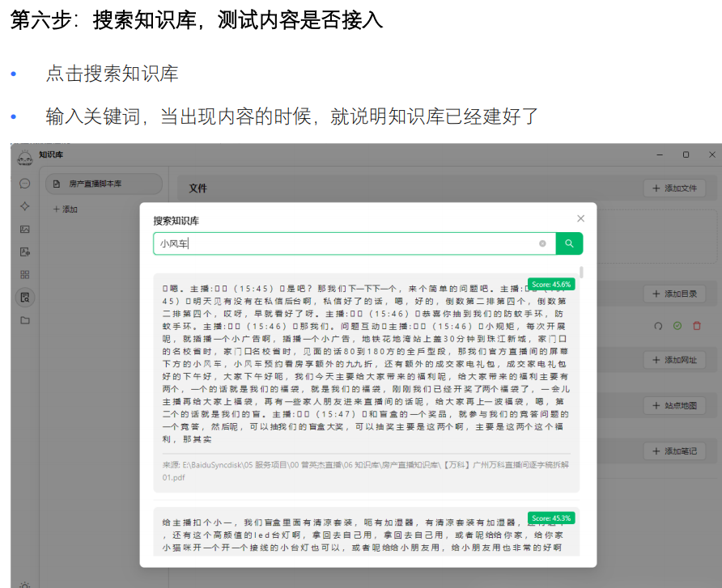
Task: Click the green search button in the dialog
Action: (569, 243)
